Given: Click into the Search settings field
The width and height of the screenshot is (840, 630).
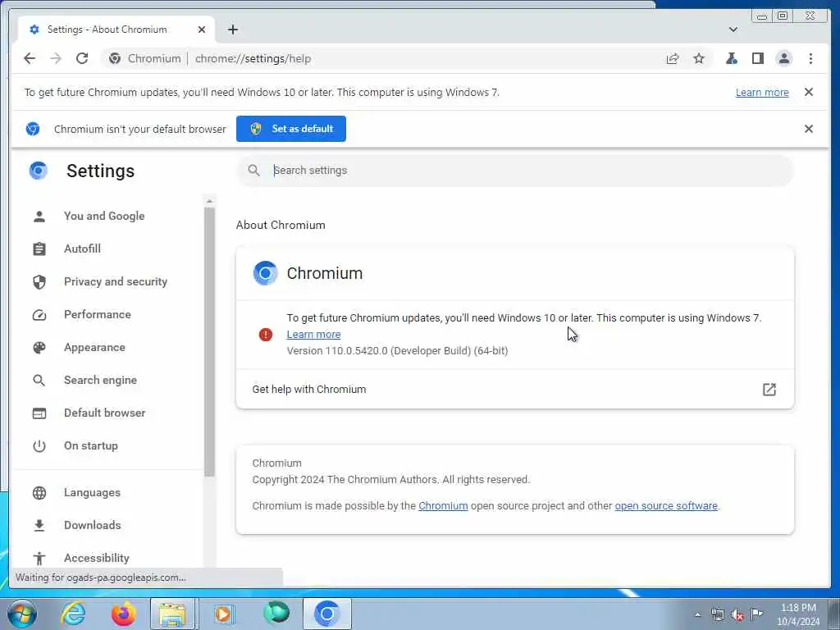Looking at the screenshot, I should pos(515,171).
